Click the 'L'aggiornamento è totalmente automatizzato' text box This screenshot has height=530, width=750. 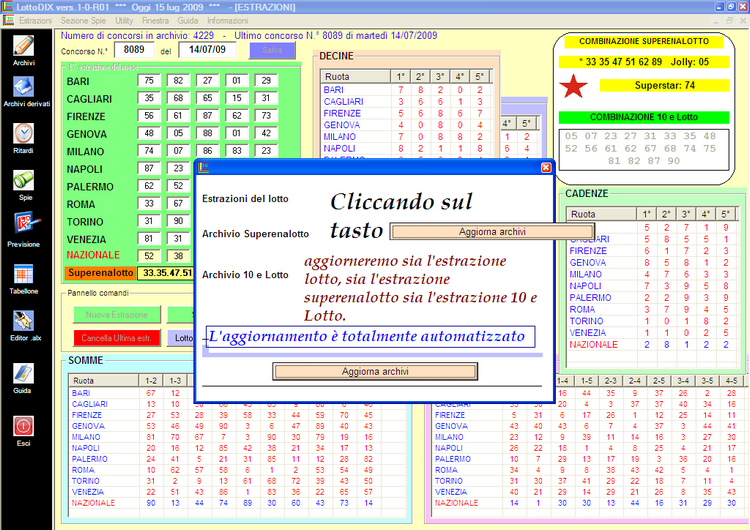(370, 337)
